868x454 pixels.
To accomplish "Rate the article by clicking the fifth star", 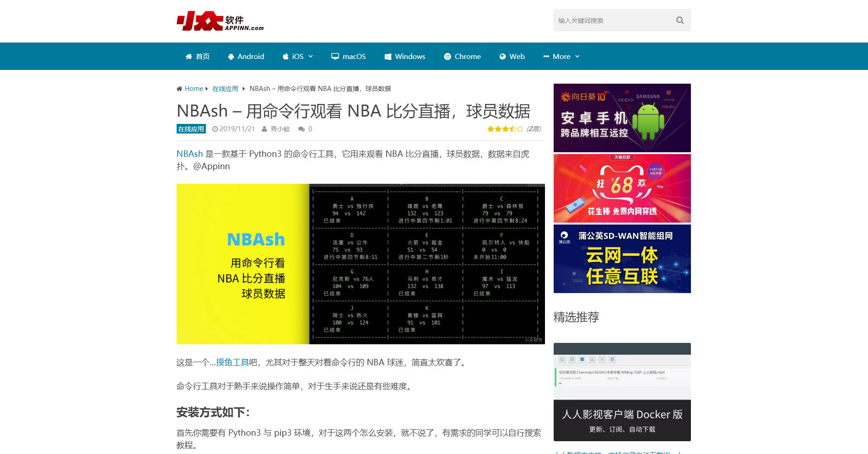I will click(x=520, y=129).
